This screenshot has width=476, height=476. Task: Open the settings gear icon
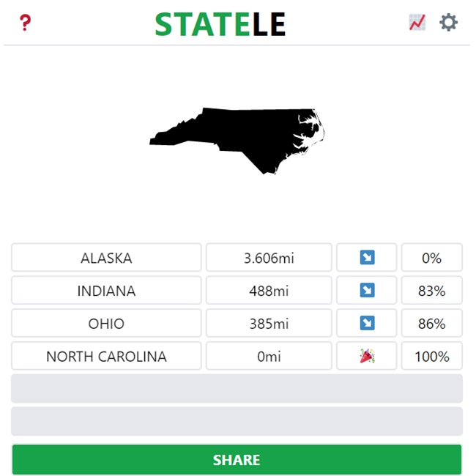click(448, 23)
